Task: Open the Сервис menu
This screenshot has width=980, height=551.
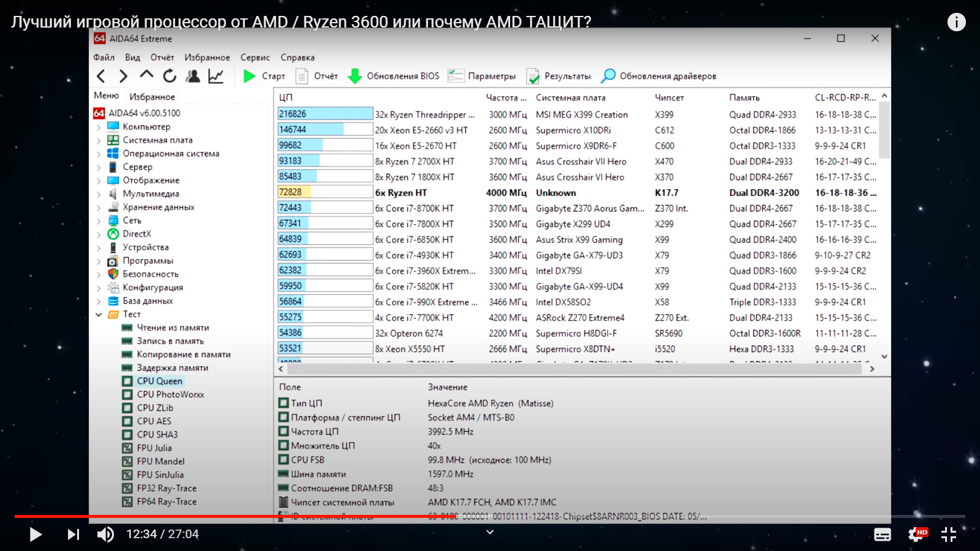Action: tap(255, 58)
